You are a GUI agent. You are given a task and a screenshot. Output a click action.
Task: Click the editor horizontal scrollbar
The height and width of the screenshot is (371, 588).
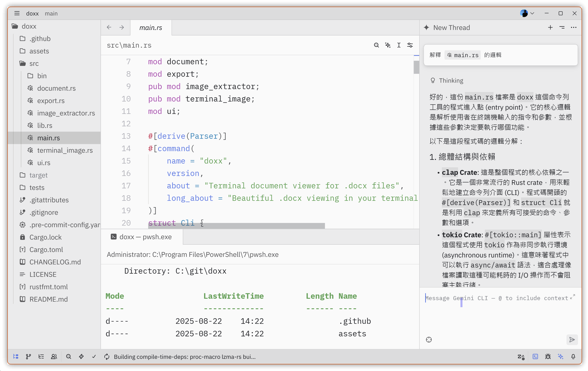(x=236, y=226)
